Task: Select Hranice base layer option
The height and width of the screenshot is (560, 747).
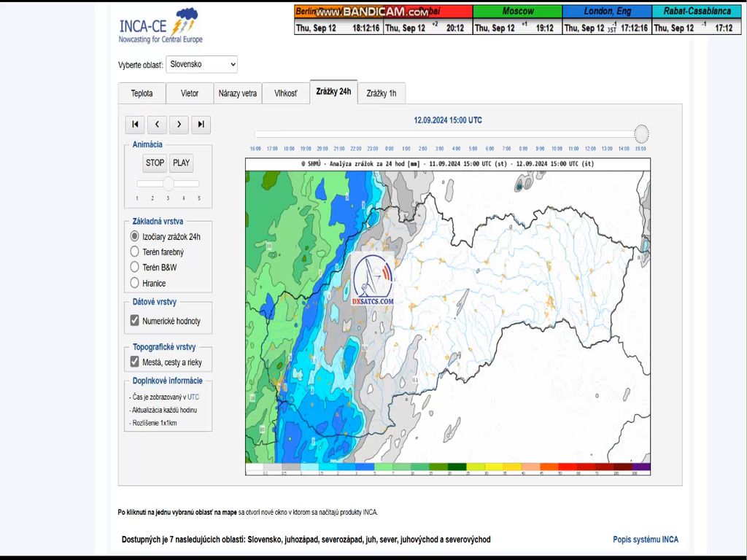Action: point(134,283)
